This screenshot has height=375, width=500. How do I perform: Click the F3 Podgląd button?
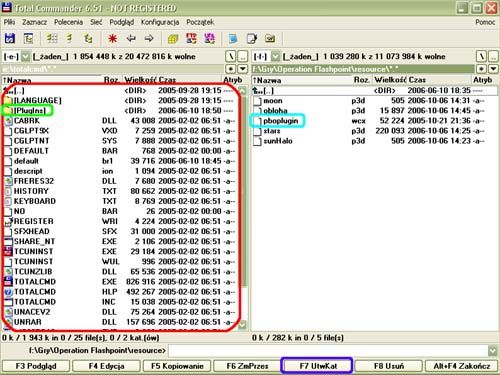coord(36,366)
